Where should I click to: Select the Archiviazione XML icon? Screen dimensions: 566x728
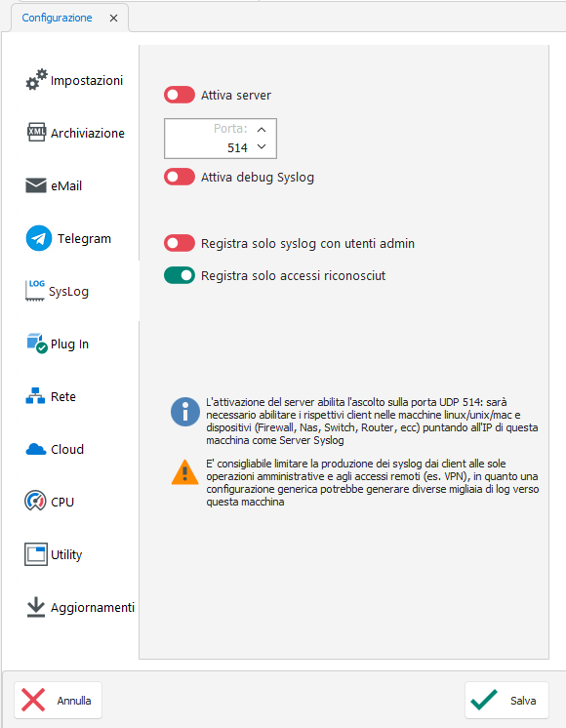(x=36, y=133)
